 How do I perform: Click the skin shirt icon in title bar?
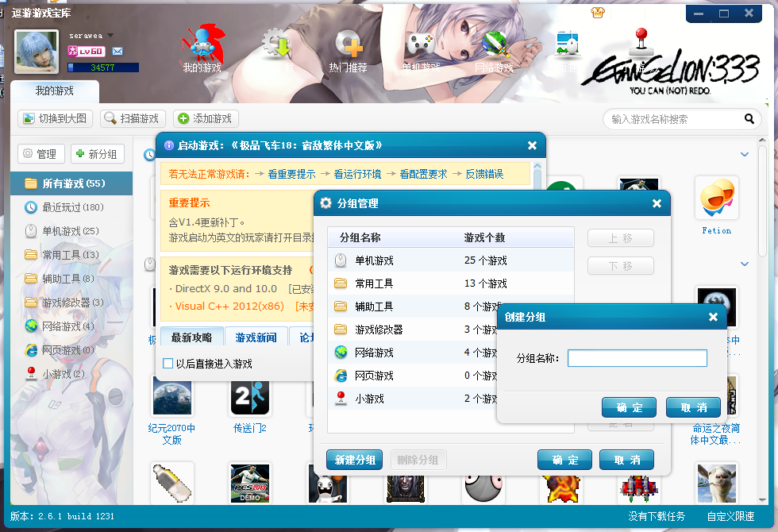598,13
